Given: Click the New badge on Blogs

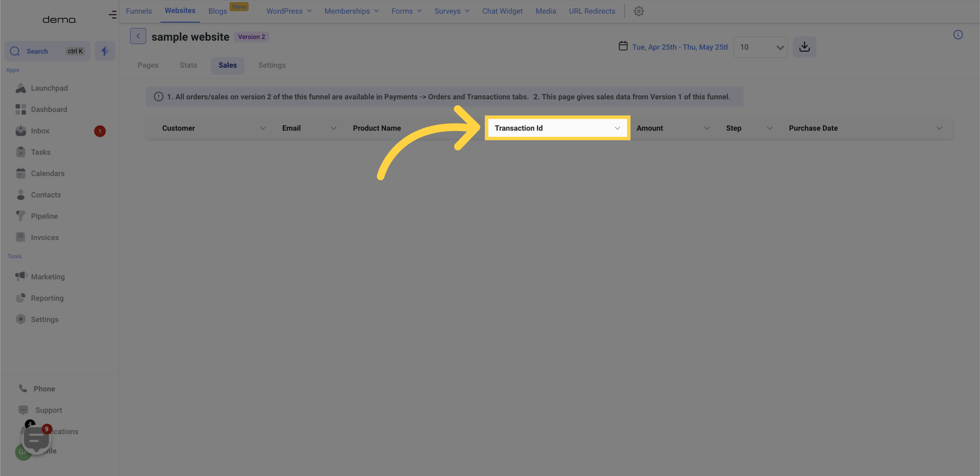Looking at the screenshot, I should pyautogui.click(x=239, y=6).
